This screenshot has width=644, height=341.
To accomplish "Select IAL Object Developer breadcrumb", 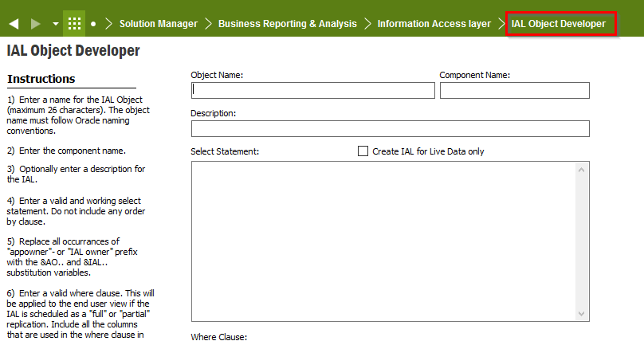I will pos(559,24).
